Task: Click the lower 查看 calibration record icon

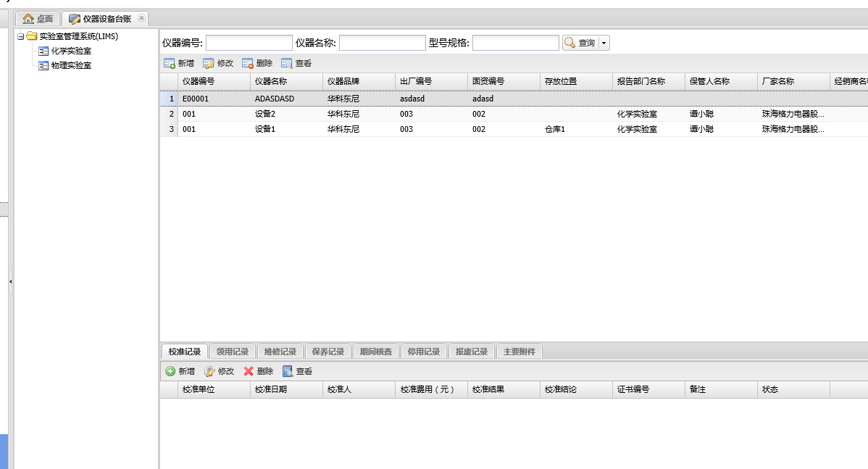Action: coord(288,371)
